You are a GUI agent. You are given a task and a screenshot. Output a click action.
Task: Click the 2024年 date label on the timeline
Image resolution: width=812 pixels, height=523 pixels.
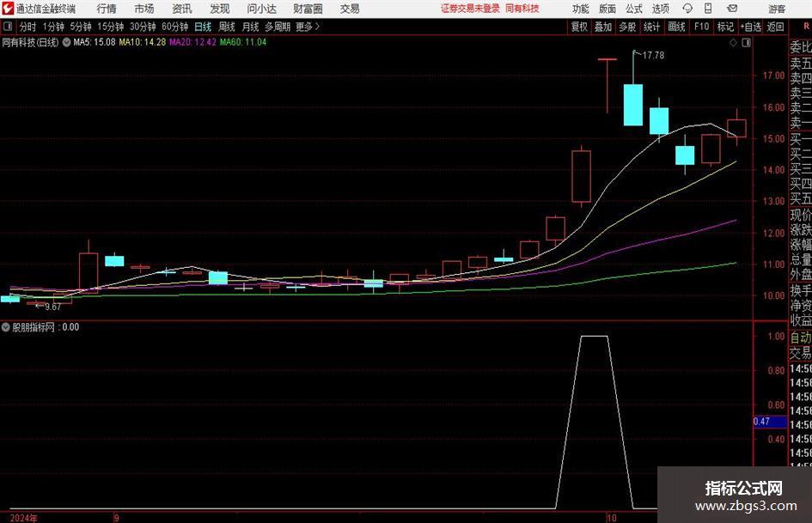[24, 518]
